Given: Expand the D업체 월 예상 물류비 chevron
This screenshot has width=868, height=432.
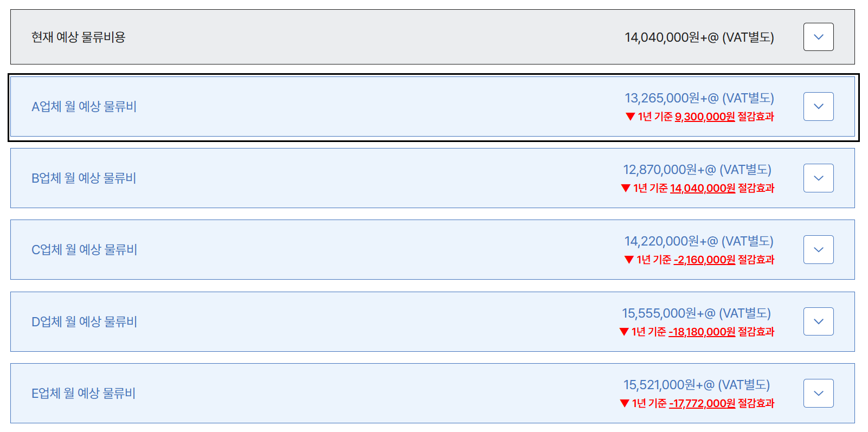Looking at the screenshot, I should 818,321.
